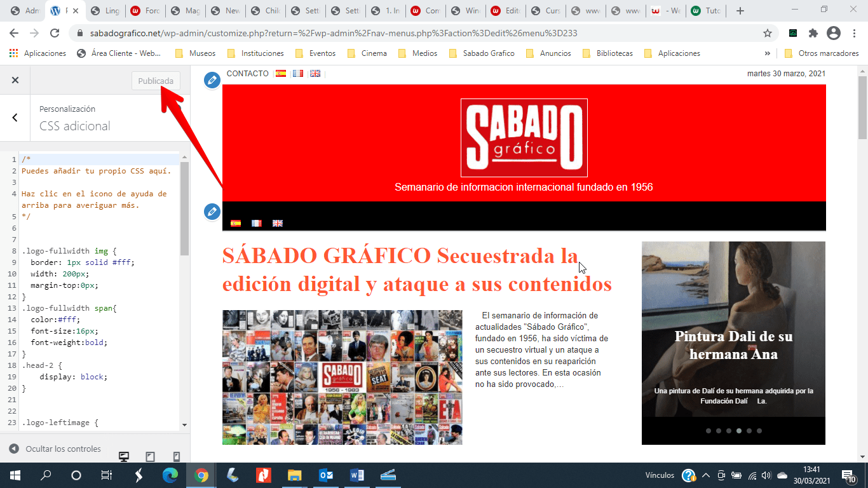Choose French flag in black menu bar
Screen dimensions: 868x488
point(256,223)
